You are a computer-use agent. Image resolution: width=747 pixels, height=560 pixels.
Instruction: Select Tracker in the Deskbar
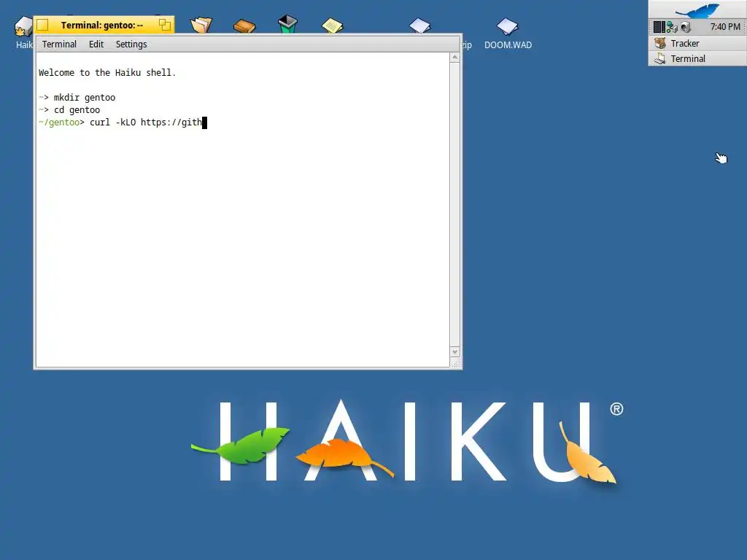(x=697, y=43)
